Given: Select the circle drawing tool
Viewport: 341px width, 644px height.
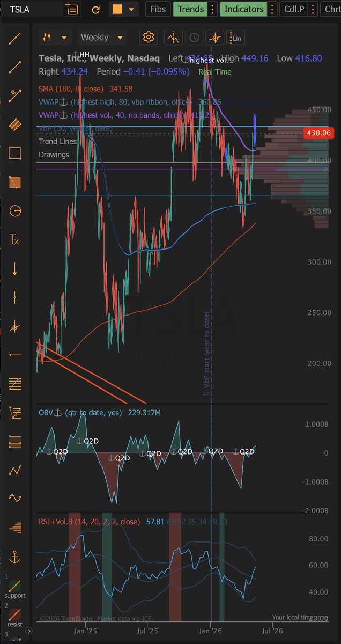Looking at the screenshot, I should (x=15, y=210).
